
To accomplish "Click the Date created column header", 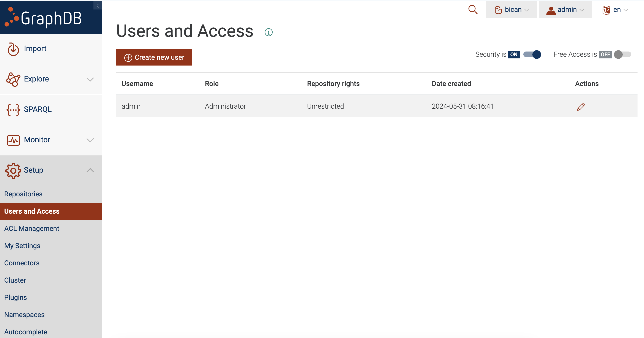I will coord(451,84).
